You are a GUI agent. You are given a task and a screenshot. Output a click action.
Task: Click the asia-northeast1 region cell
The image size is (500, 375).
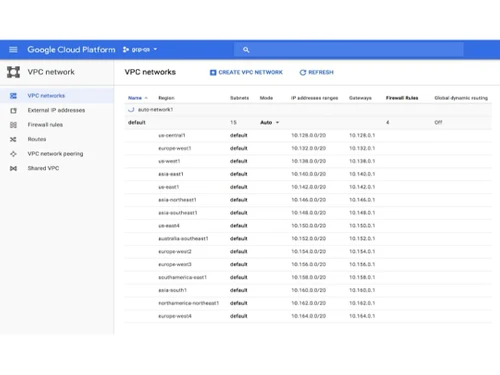click(x=177, y=200)
